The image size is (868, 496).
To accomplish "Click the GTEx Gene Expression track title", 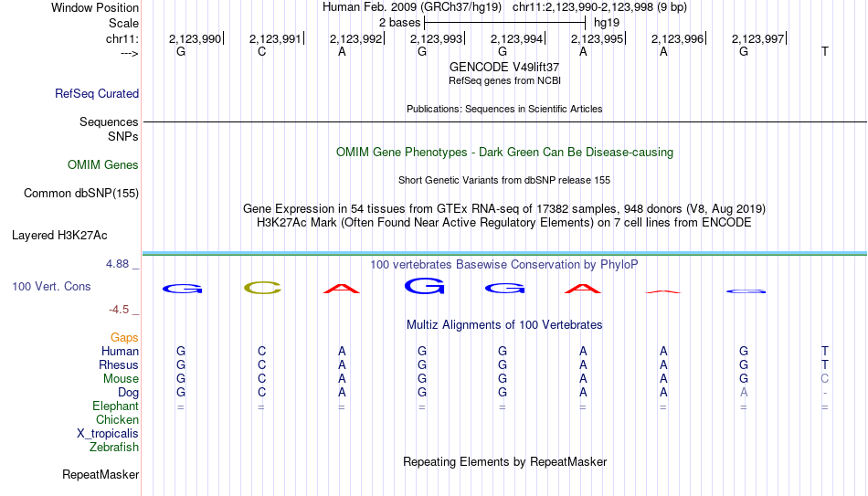I will pyautogui.click(x=504, y=208).
